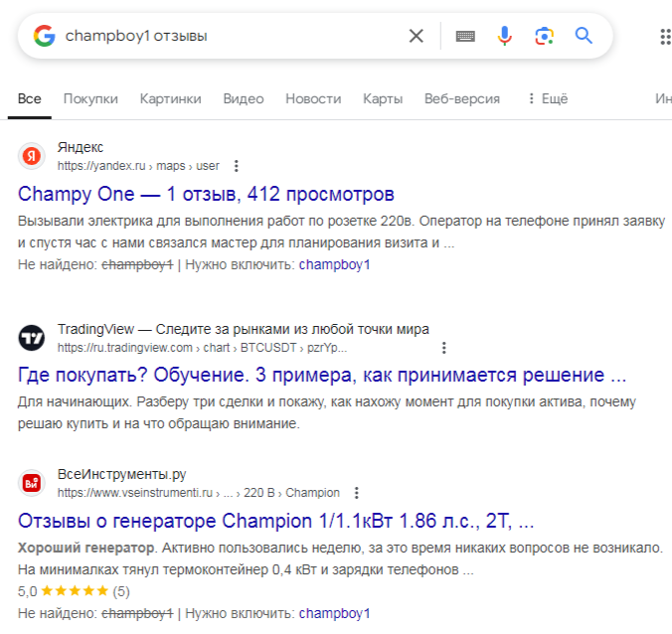Open options menu for VseInstrumenti result
The height and width of the screenshot is (634, 672).
coord(356,493)
